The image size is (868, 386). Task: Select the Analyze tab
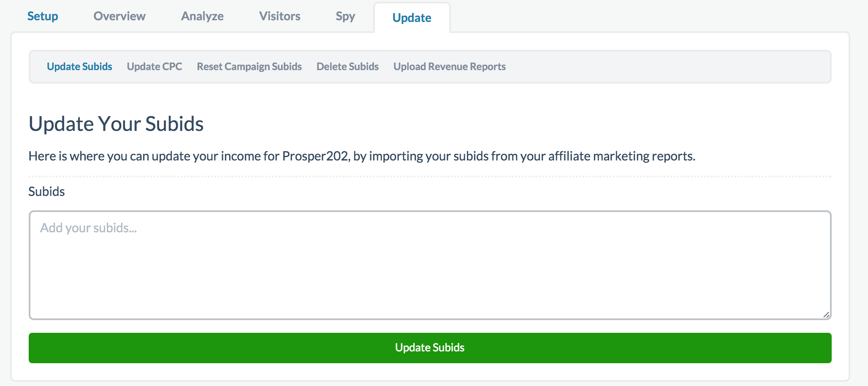(202, 16)
